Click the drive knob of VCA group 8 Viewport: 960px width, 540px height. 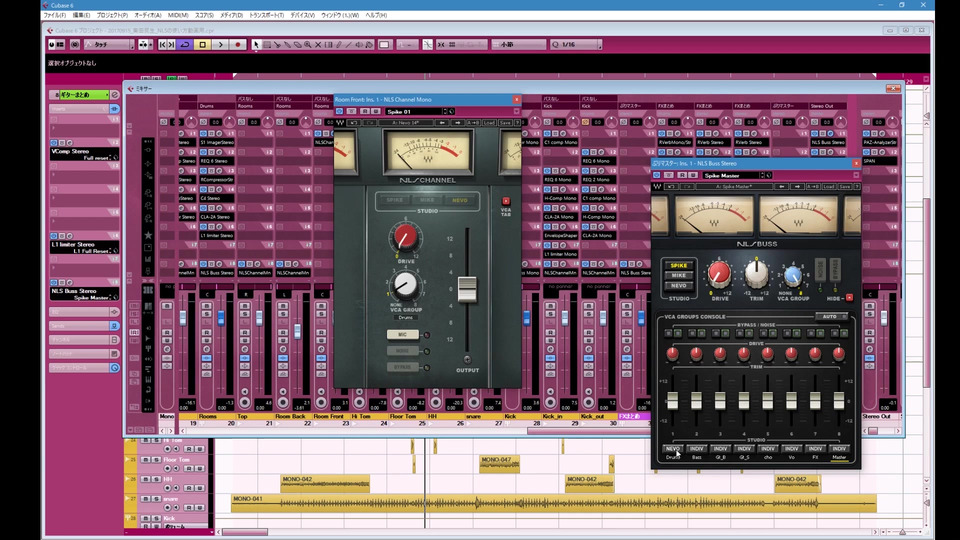pyautogui.click(x=839, y=353)
